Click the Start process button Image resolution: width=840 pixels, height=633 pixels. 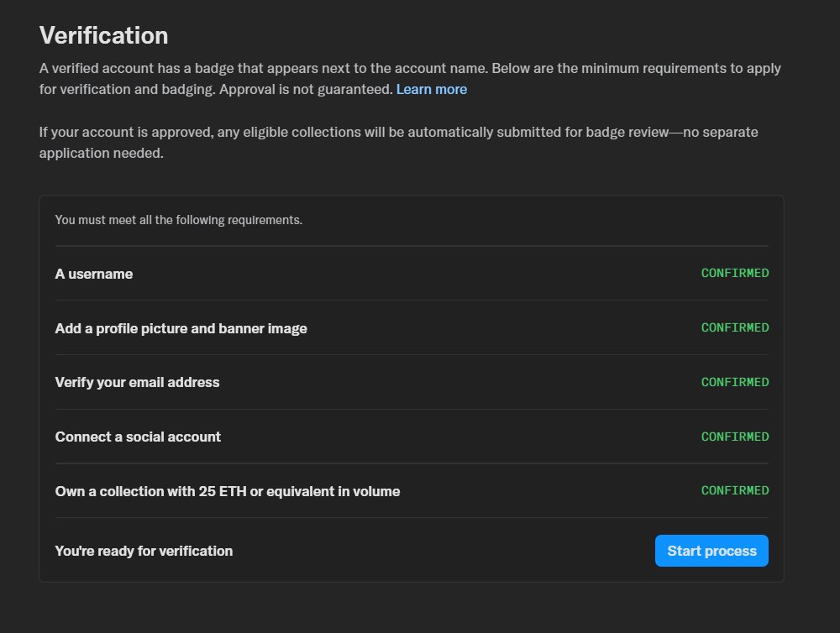tap(711, 551)
